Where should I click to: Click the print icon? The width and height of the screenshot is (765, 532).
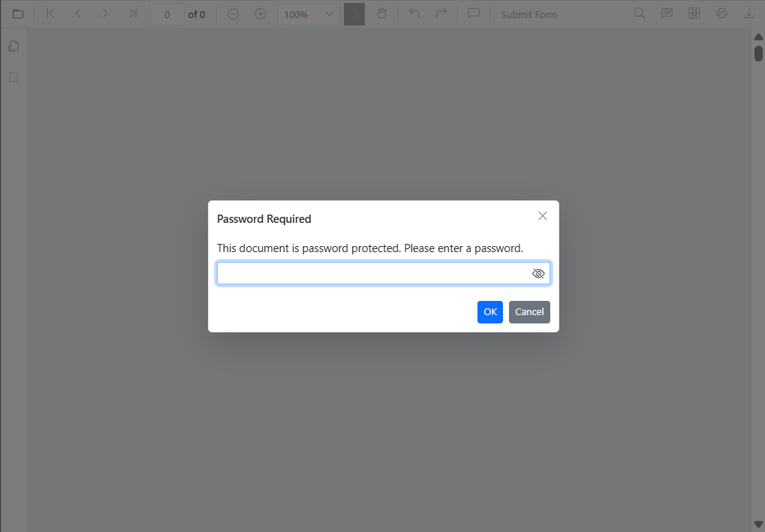tap(721, 14)
